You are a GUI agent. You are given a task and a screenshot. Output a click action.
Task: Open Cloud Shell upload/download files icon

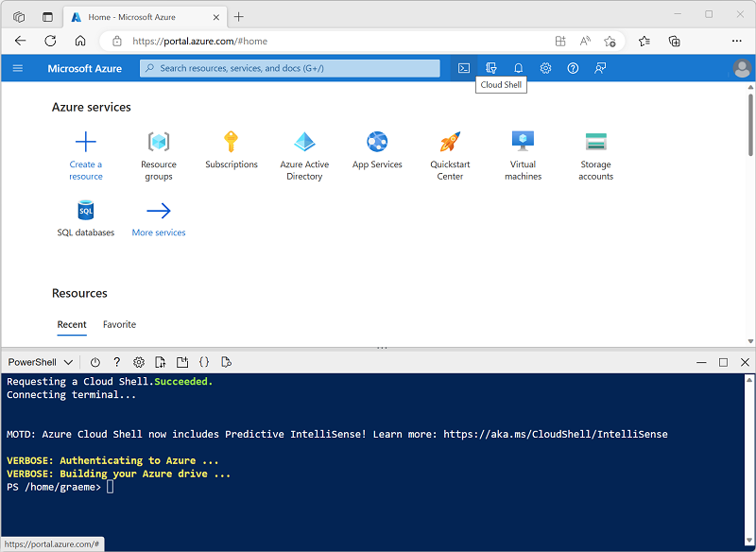tap(161, 362)
